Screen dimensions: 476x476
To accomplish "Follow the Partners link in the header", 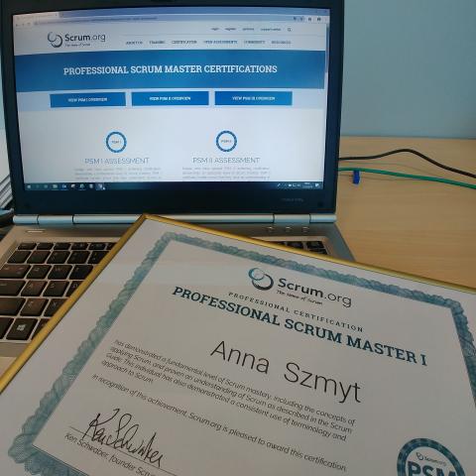I will (x=248, y=29).
